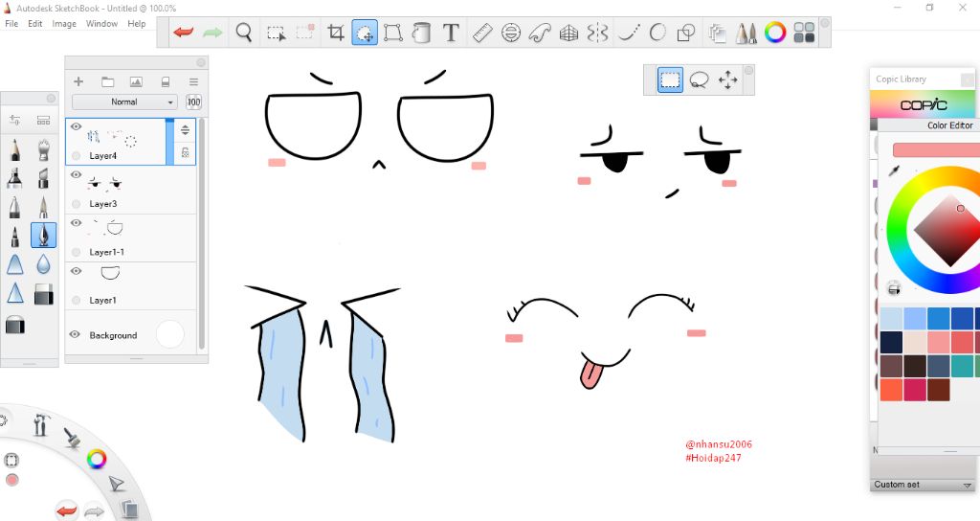Enable the Ruler guide tool

point(482,33)
